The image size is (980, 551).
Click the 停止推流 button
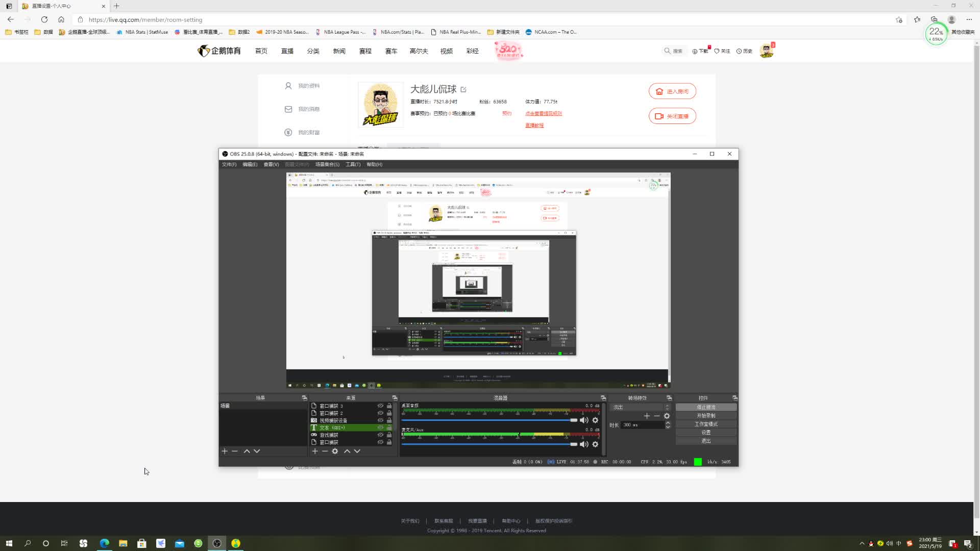(706, 407)
